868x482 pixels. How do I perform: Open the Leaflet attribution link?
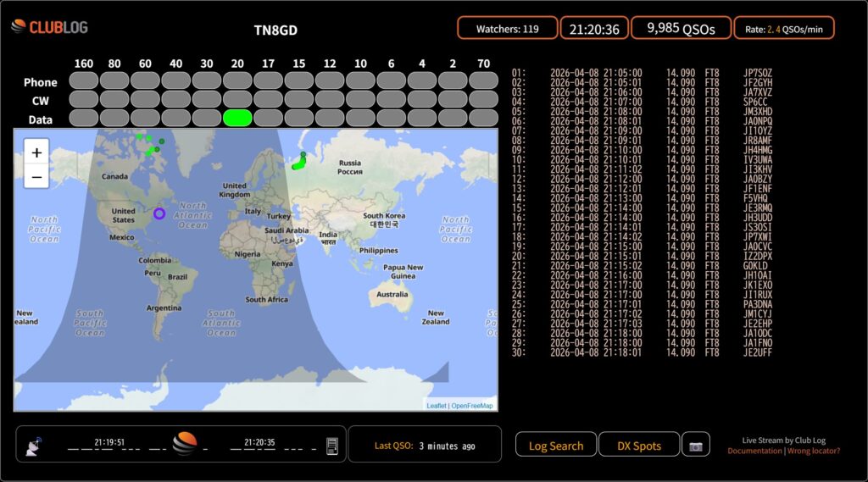tap(436, 406)
